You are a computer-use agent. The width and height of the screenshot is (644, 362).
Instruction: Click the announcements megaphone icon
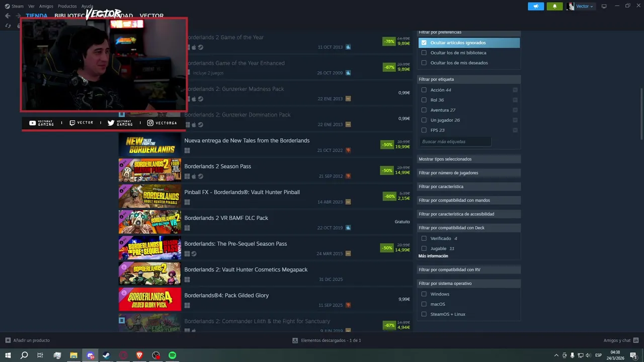click(536, 6)
